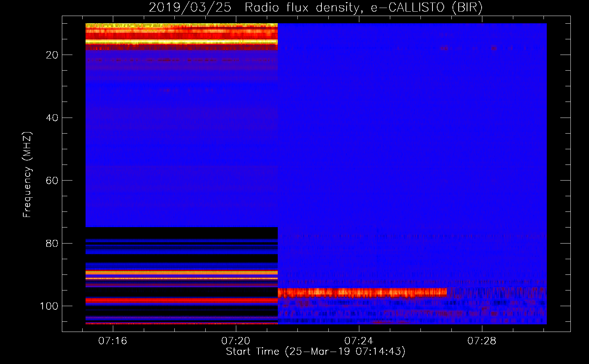Click the '20' frequency tick label

52,55
